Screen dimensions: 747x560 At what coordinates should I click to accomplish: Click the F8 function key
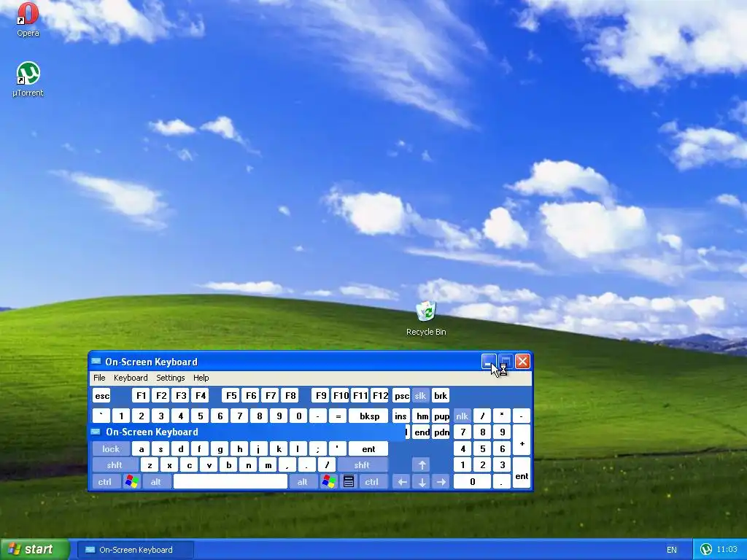point(290,396)
